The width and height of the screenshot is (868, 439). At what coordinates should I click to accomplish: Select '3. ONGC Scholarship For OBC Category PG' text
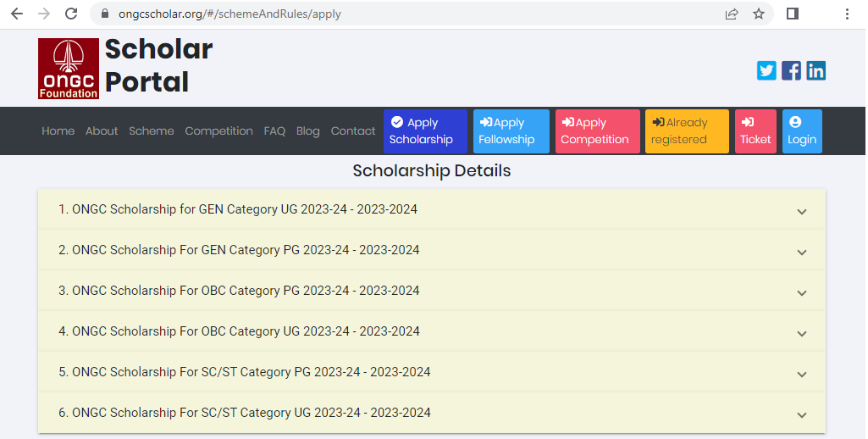(x=180, y=291)
